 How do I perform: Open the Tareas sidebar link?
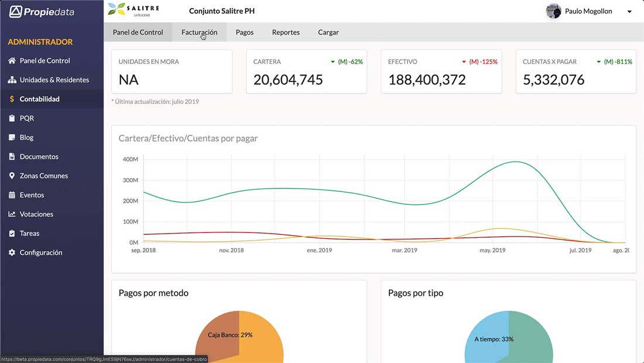pyautogui.click(x=29, y=234)
